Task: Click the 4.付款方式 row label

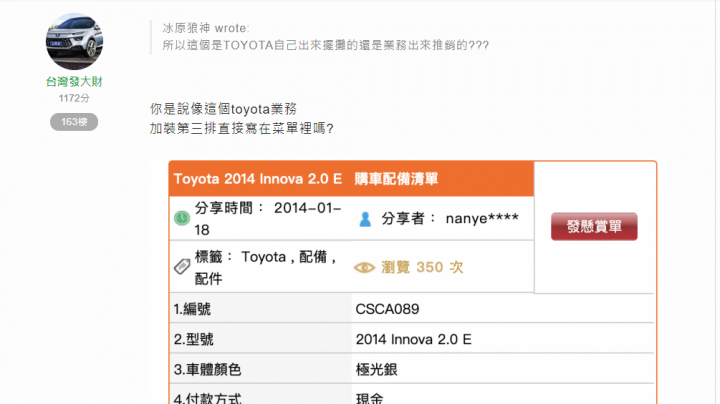Action: click(207, 398)
